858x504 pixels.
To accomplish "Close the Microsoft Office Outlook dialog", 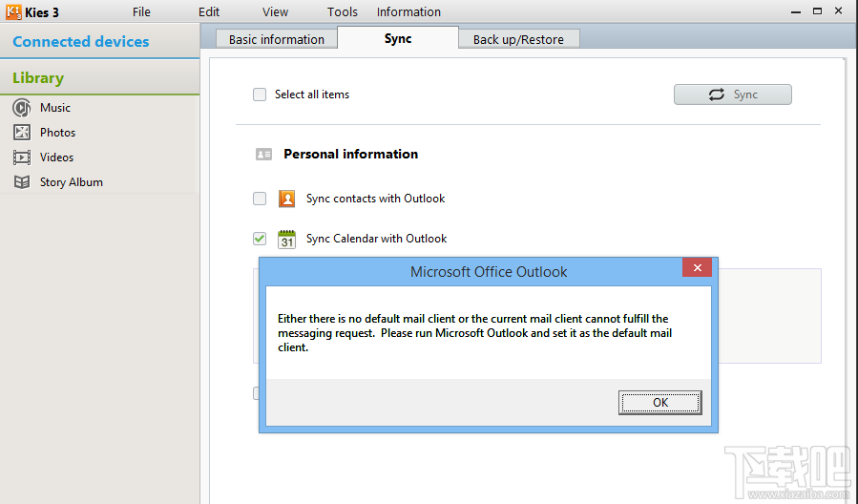I will click(x=697, y=267).
